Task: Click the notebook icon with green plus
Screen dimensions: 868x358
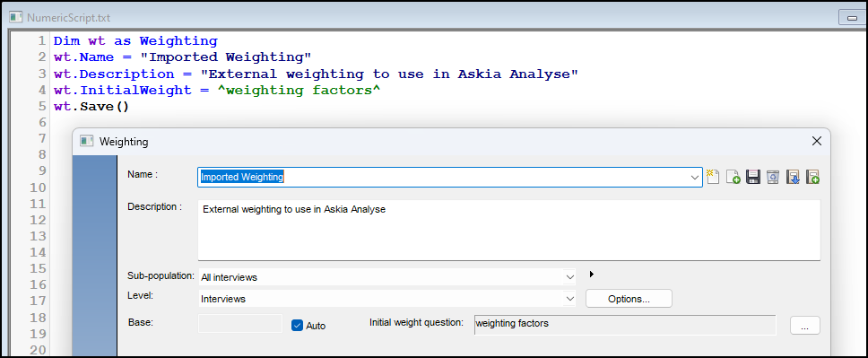Action: pyautogui.click(x=812, y=177)
